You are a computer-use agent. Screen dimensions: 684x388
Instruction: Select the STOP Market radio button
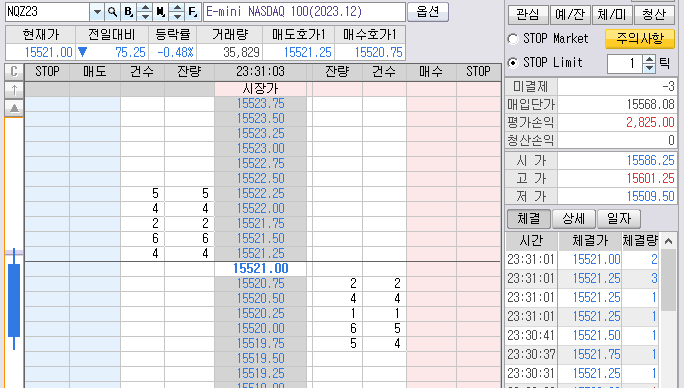point(513,39)
